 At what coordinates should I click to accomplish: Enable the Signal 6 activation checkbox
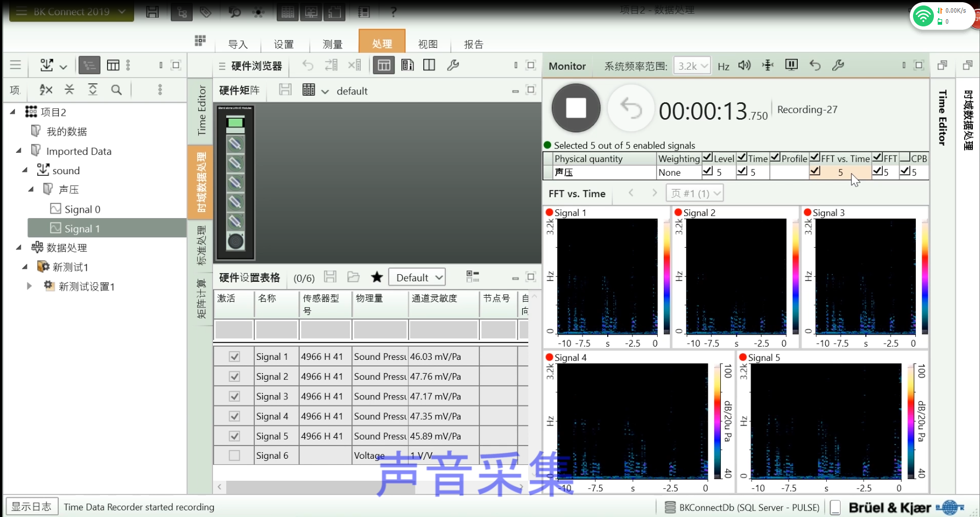pyautogui.click(x=234, y=455)
